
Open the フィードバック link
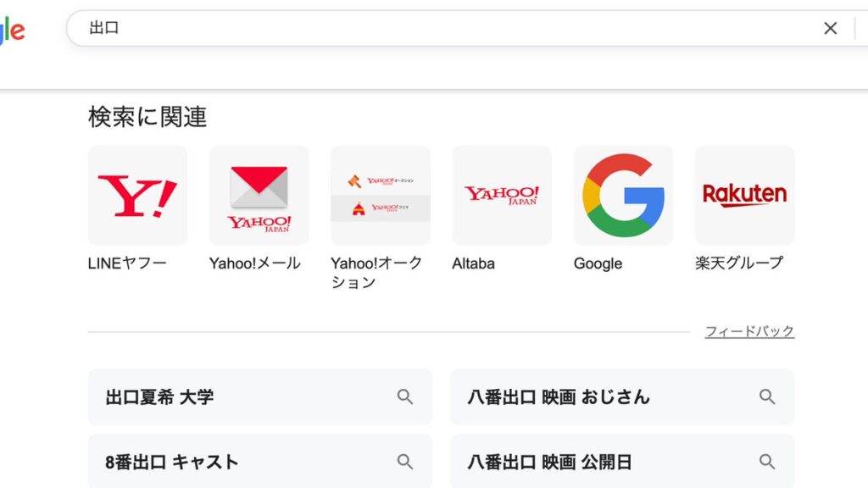coord(749,331)
